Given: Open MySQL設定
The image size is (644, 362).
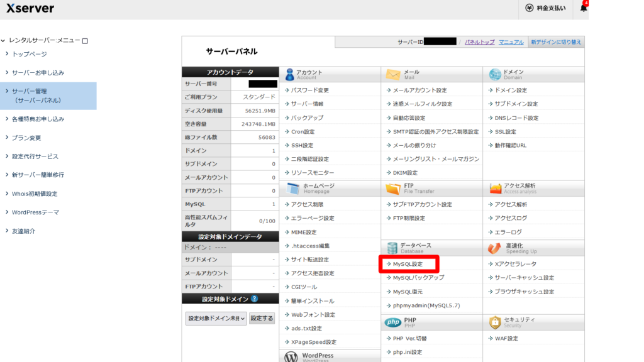Looking at the screenshot, I should pyautogui.click(x=408, y=264).
